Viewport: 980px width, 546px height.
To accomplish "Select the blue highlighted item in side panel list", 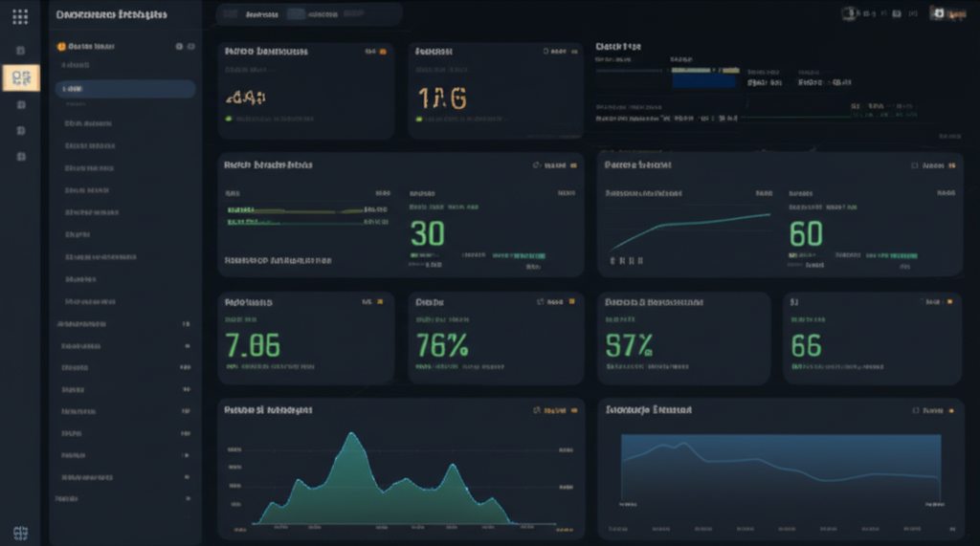I will pyautogui.click(x=124, y=89).
